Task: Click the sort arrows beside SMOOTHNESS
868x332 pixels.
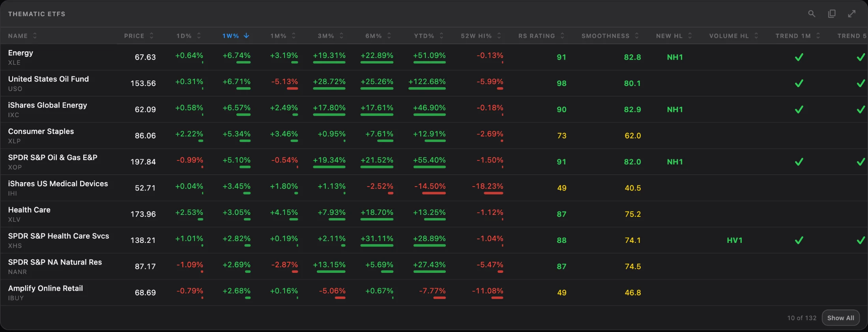Action: (x=637, y=36)
